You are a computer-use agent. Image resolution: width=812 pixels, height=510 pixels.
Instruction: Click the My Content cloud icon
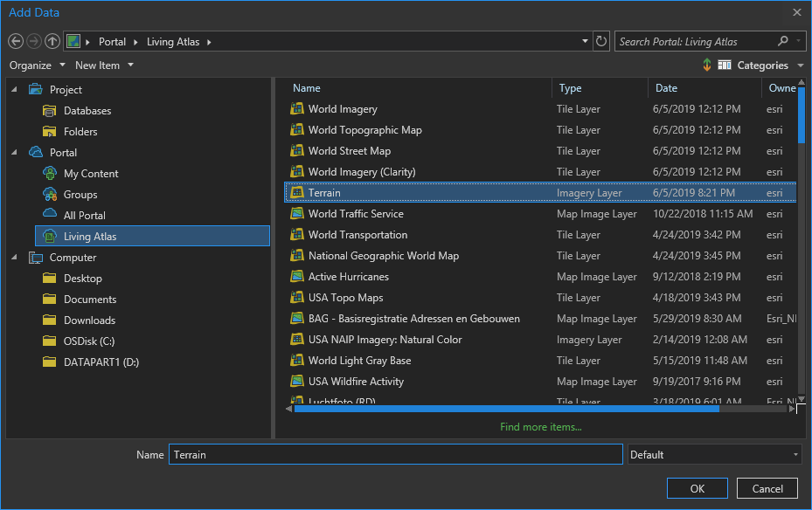[x=50, y=174]
